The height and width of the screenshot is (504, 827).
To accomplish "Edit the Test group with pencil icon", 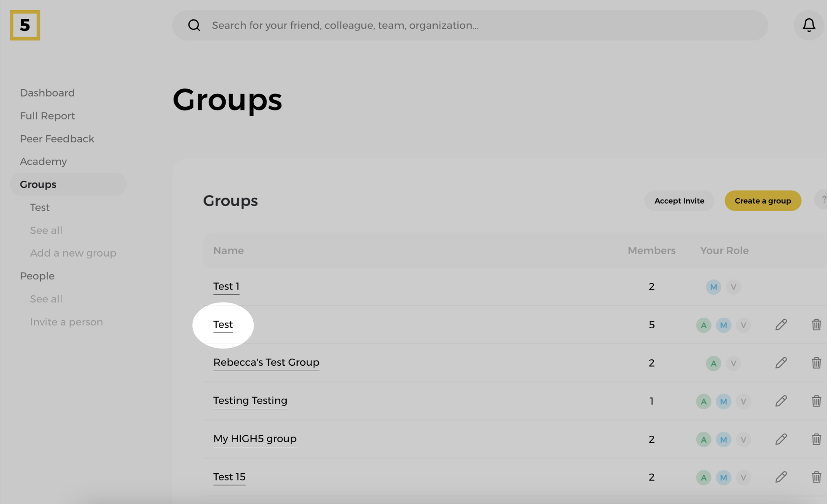I will tap(781, 325).
